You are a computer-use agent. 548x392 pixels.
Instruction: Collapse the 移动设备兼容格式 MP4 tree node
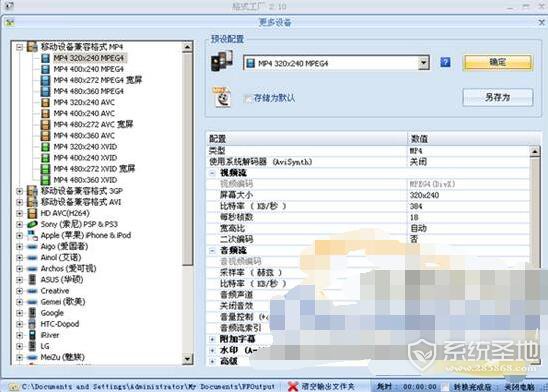(x=20, y=47)
